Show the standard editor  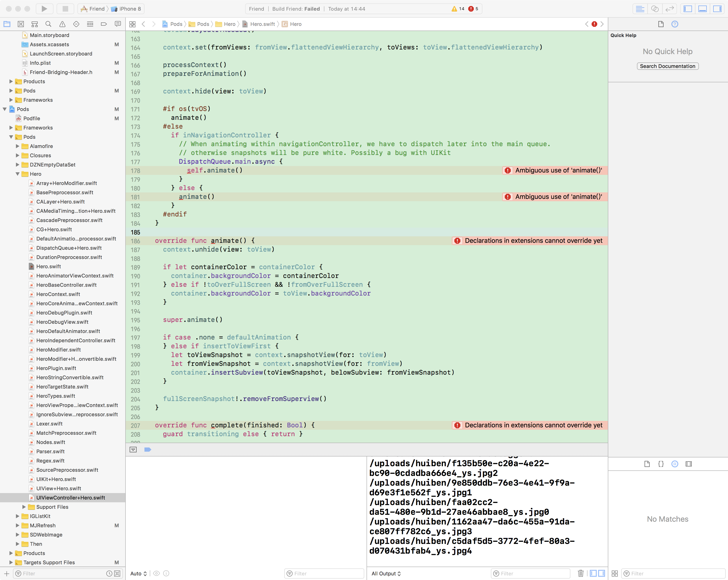coord(640,9)
